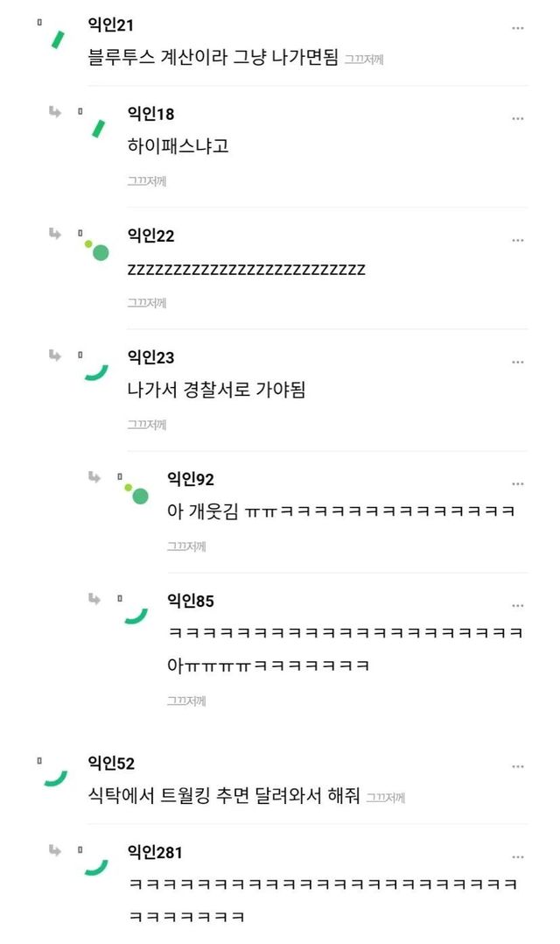The height and width of the screenshot is (944, 560).
Task: Click 익인92's green dots avatar
Action: (x=136, y=493)
